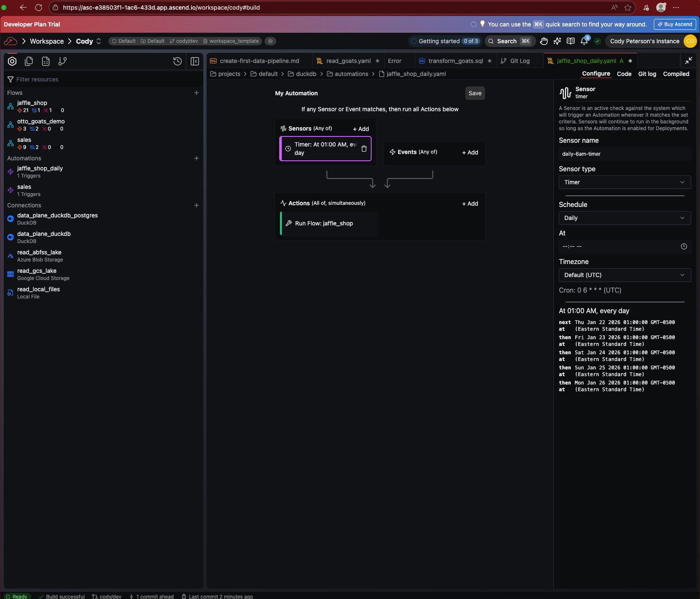The height and width of the screenshot is (599, 700).
Task: Open notifications bell with badge 3
Action: [584, 41]
